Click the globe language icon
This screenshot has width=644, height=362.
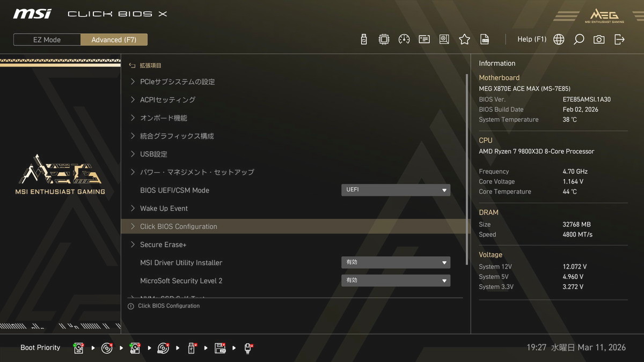click(559, 39)
